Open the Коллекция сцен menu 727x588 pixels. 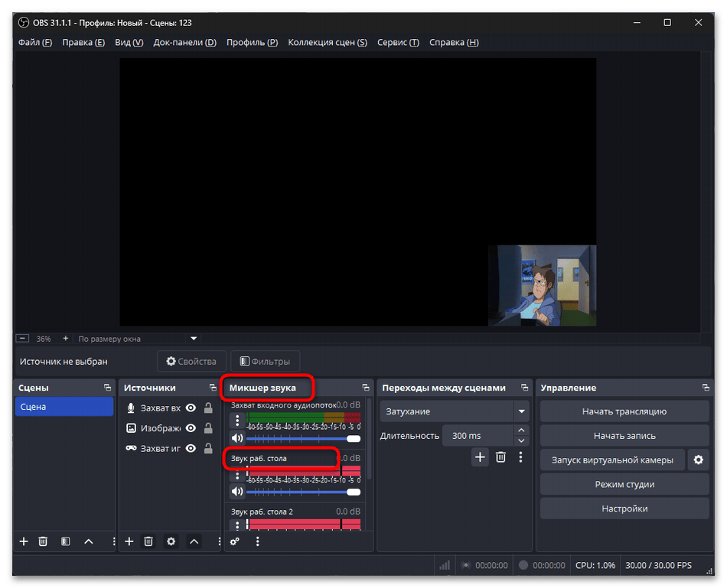point(327,43)
